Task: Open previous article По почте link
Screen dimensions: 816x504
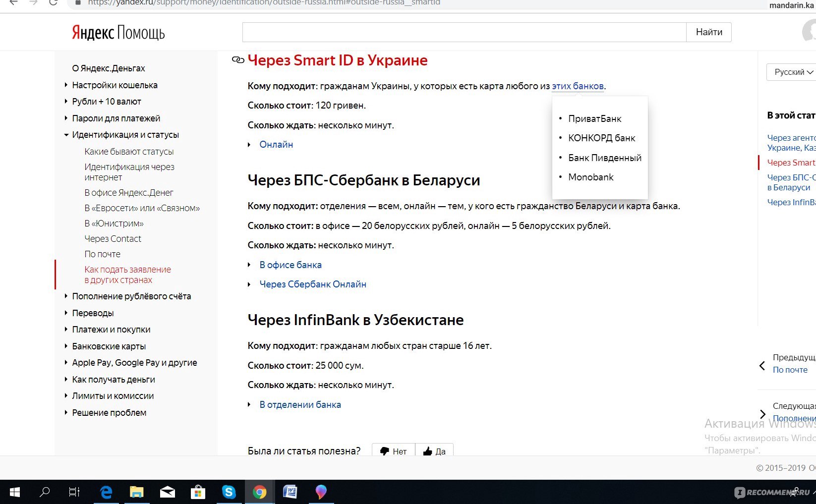Action: coord(790,370)
